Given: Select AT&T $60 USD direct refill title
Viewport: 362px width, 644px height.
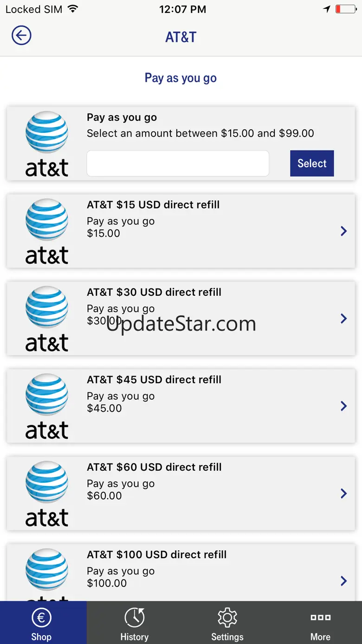Looking at the screenshot, I should click(154, 467).
